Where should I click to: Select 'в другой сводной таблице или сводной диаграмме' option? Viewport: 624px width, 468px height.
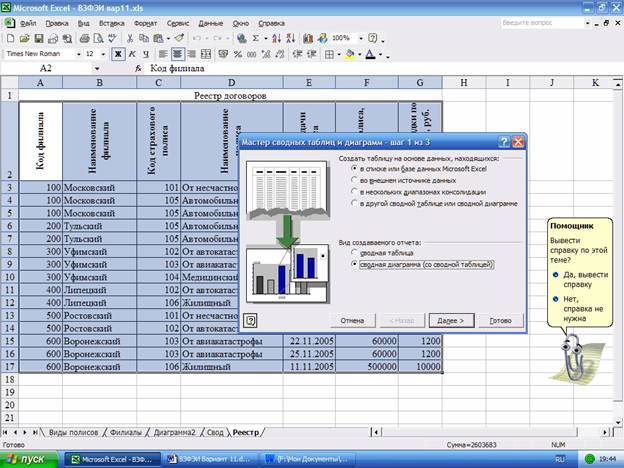point(434,203)
